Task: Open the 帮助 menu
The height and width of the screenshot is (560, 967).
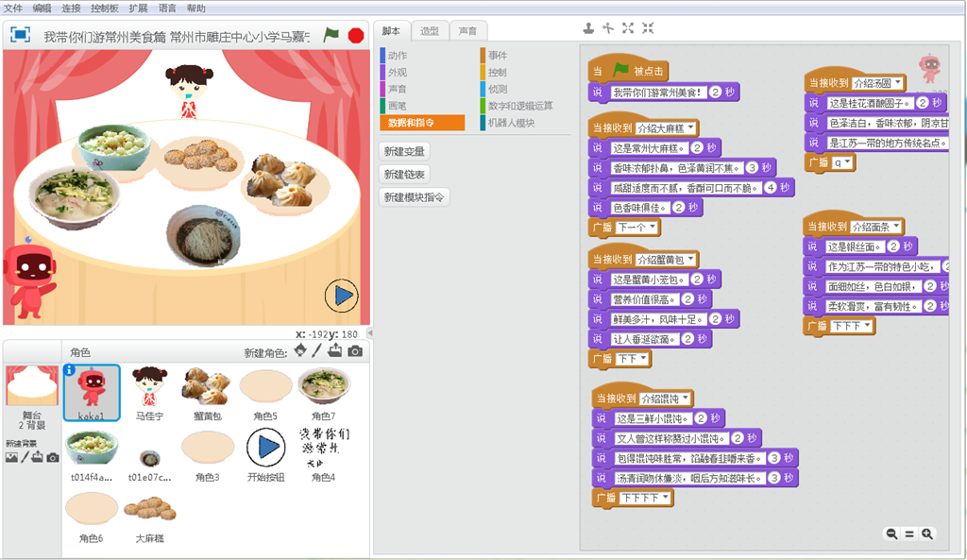Action: click(x=196, y=8)
